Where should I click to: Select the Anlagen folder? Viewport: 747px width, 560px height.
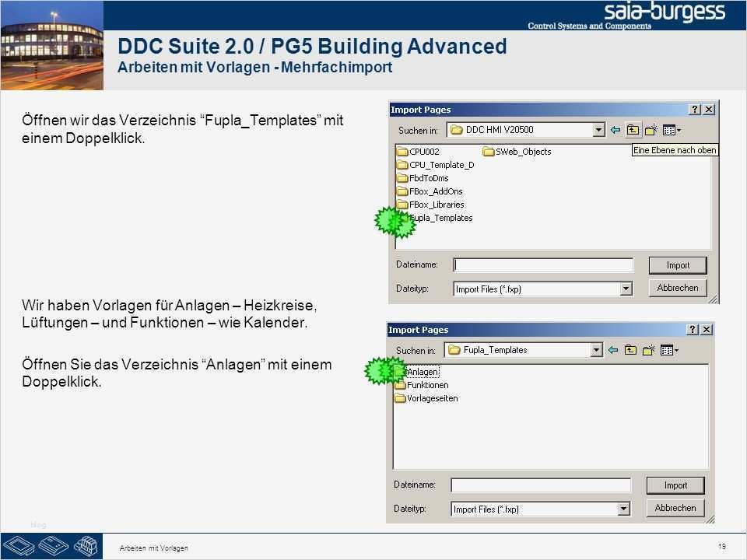(x=417, y=372)
